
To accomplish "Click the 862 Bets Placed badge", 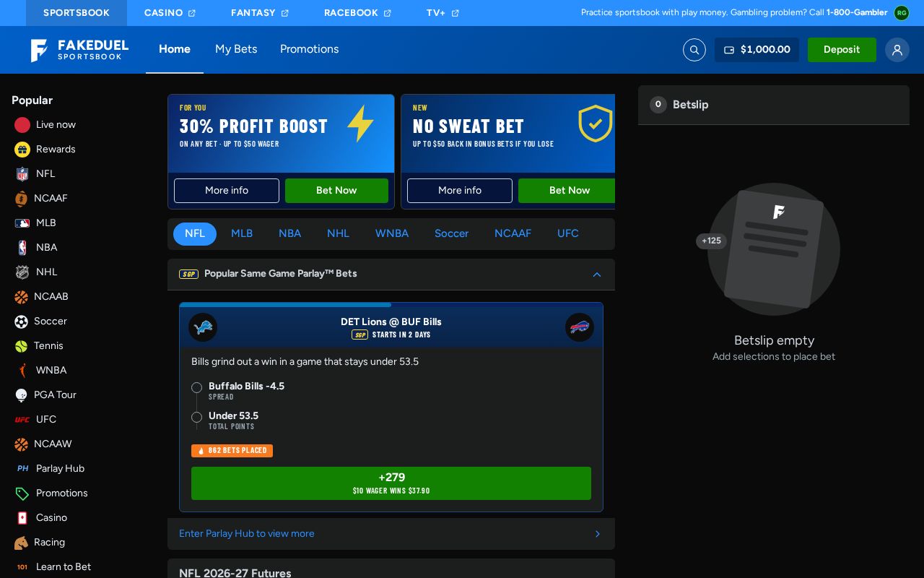I will (232, 451).
